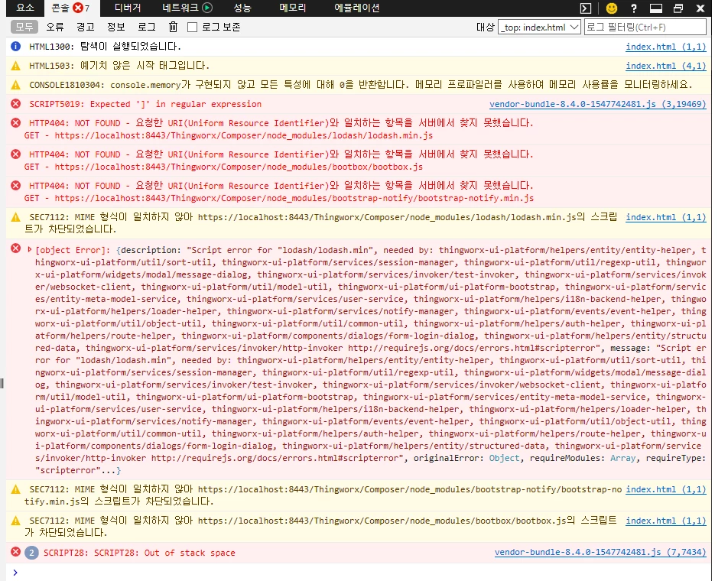728x581 pixels.
Task: Open the console command window icon
Action: click(x=586, y=8)
